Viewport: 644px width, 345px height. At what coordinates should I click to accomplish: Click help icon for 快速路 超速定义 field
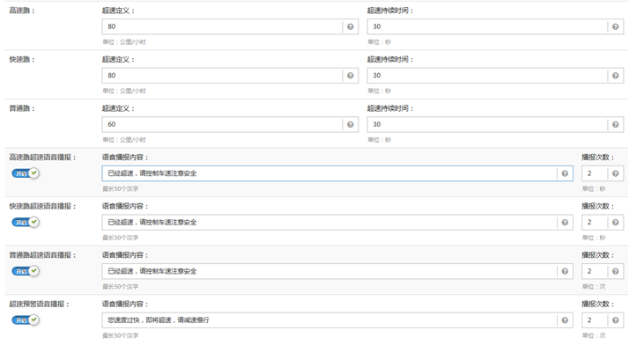350,76
